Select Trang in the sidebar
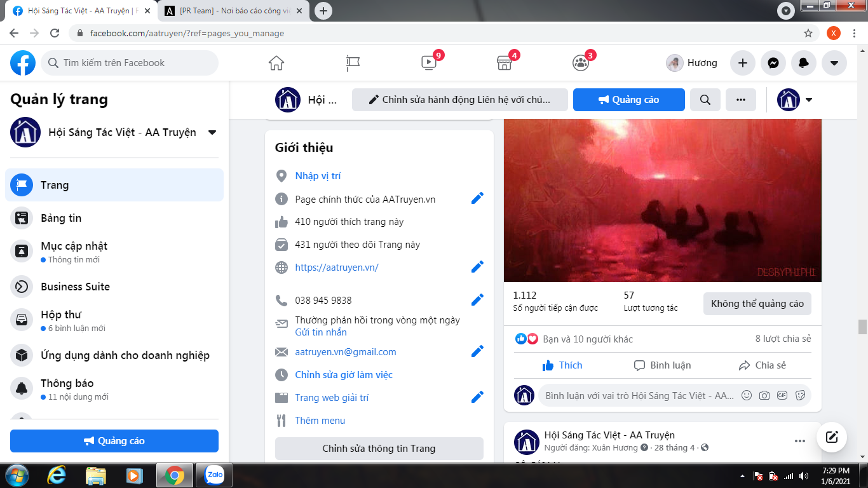The image size is (868, 488). coord(114,185)
